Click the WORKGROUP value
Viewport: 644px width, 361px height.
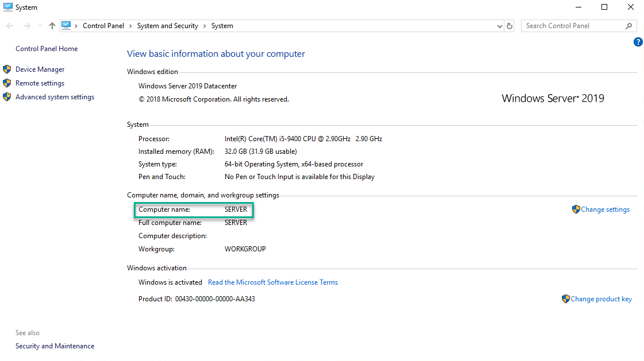coord(245,249)
